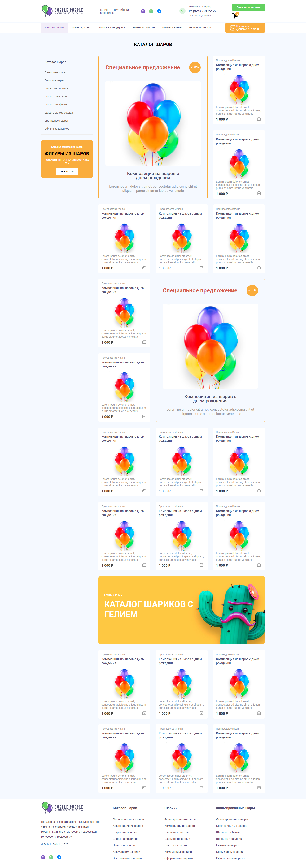Open the Облака из шаров menu tab
The height and width of the screenshot is (868, 306).
[x=200, y=28]
